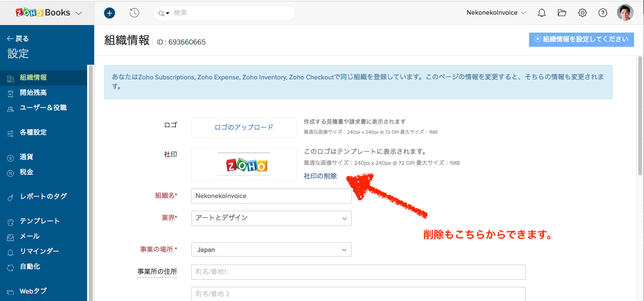
Task: Click the 各種設定 sliders icon
Action: coord(10,133)
